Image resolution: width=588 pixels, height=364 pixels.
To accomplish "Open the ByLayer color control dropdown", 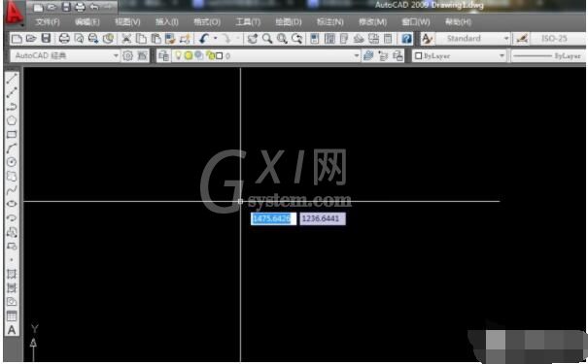I will tap(460, 55).
